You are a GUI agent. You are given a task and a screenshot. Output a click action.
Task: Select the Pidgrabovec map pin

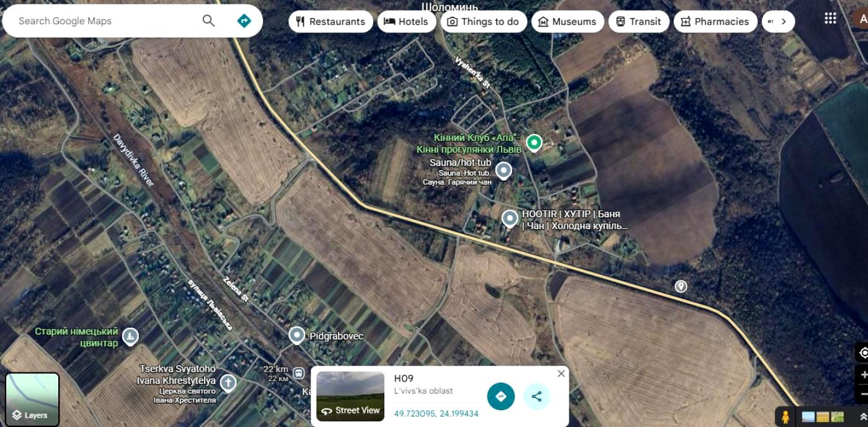(297, 335)
